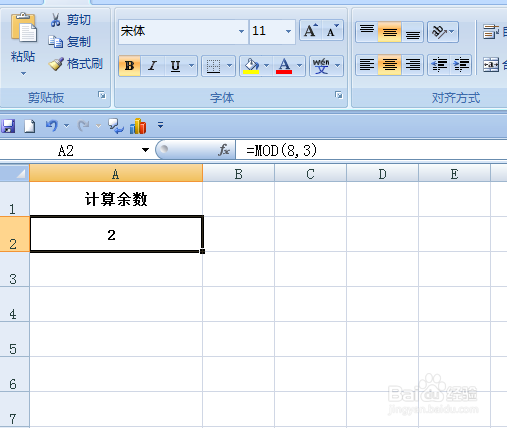Select column A header

tap(116, 173)
